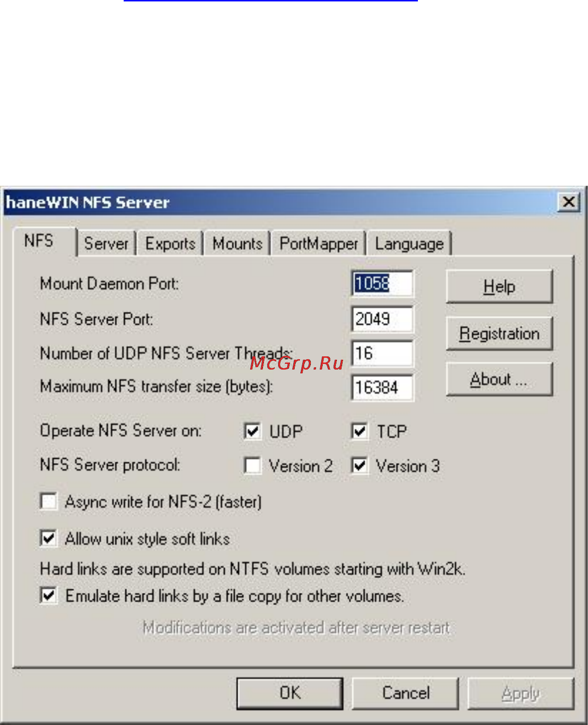The image size is (588, 725).
Task: Enable NFS protocol Version 2
Action: 253,465
